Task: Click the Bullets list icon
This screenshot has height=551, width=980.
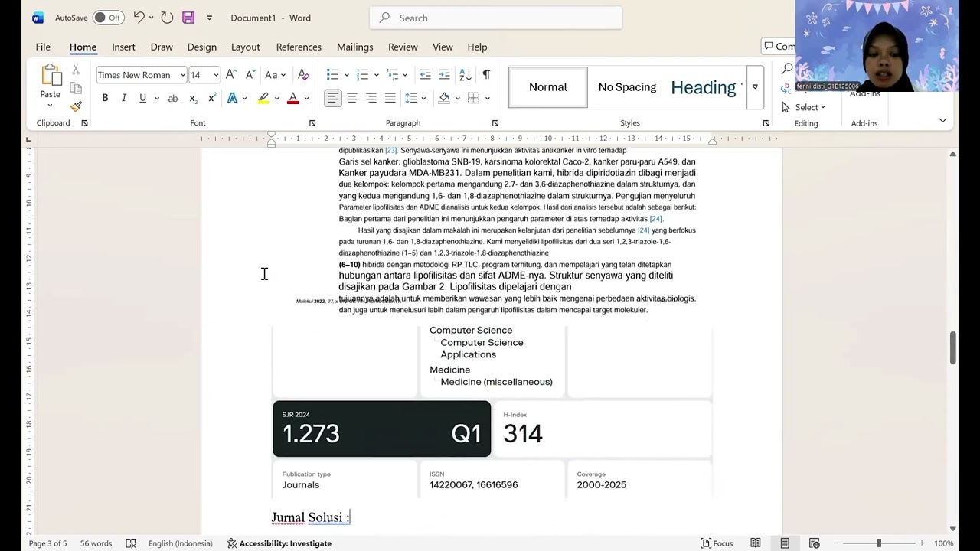Action: (x=332, y=75)
